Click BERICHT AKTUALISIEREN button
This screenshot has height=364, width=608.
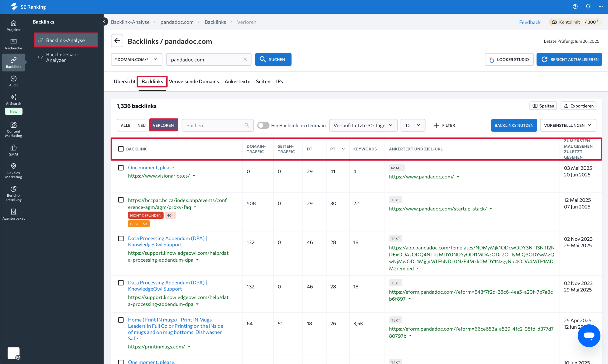coord(569,59)
